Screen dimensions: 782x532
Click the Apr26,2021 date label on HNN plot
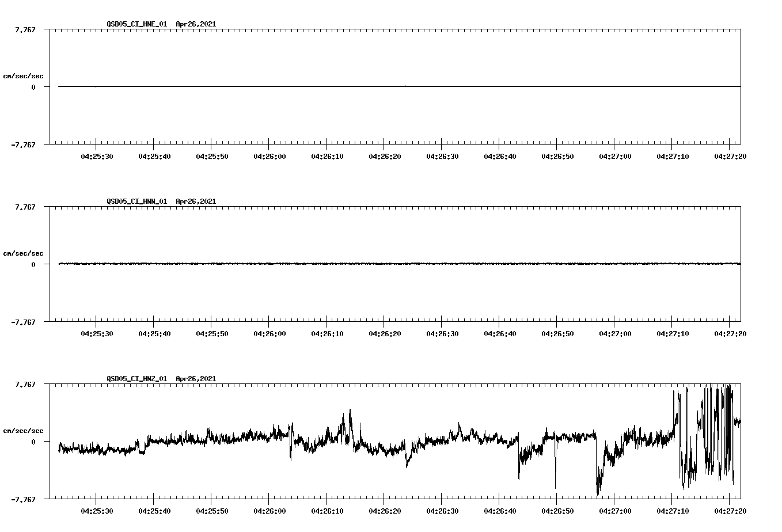pyautogui.click(x=195, y=202)
